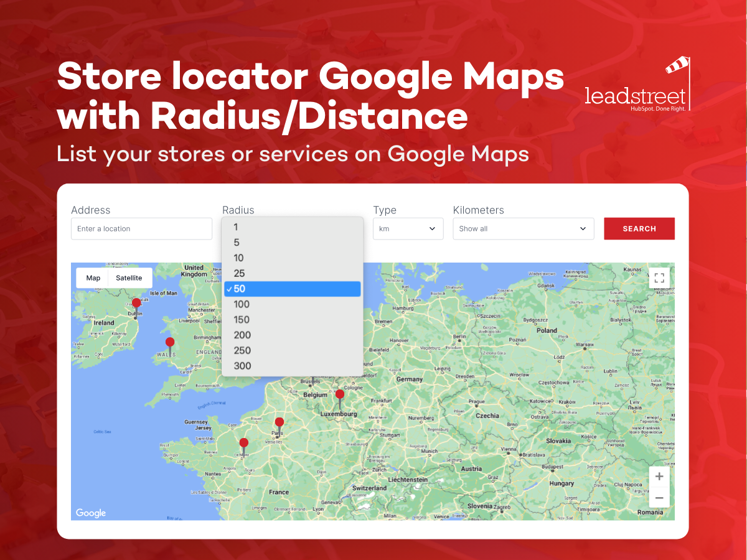The image size is (747, 560).
Task: Select radius option 1
Action: click(292, 227)
